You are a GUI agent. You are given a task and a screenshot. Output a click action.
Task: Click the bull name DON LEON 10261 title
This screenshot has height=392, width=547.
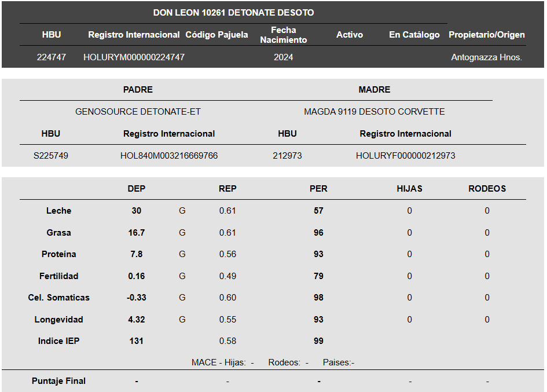click(233, 13)
